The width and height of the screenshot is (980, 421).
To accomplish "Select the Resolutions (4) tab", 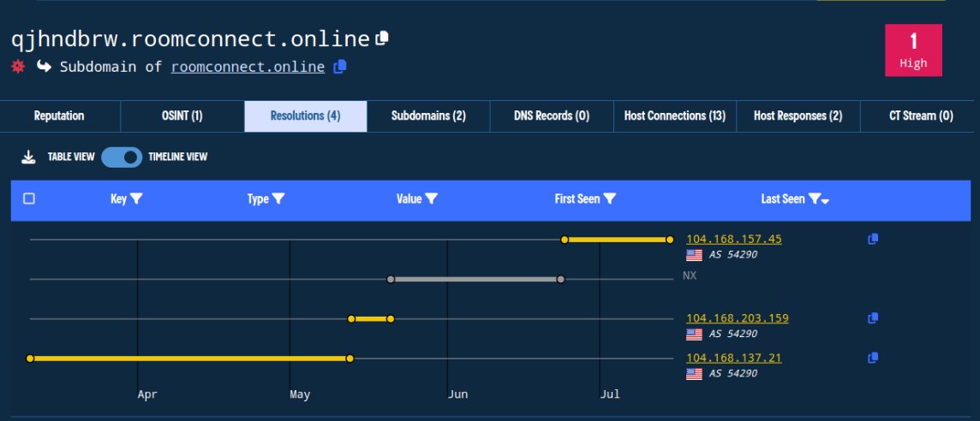I will point(306,116).
